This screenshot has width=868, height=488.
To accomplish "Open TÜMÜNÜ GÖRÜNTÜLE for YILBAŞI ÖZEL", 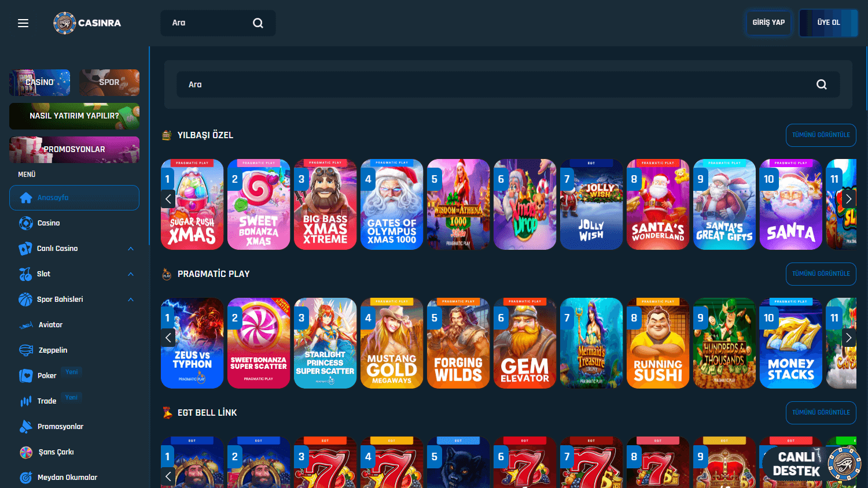I will pyautogui.click(x=821, y=135).
